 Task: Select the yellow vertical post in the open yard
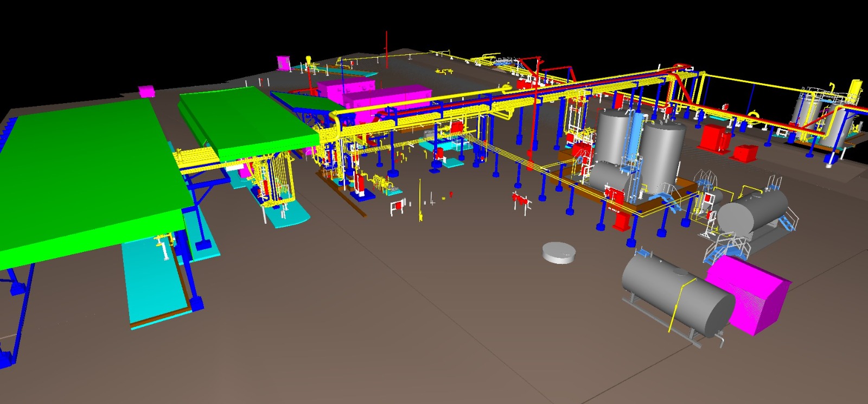point(419,201)
